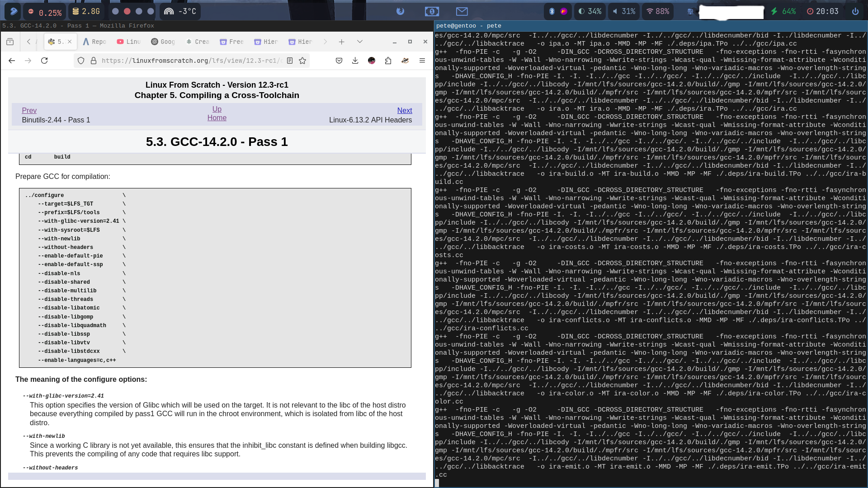This screenshot has height=488, width=868.
Task: Switch to the Free tab
Action: pos(232,42)
